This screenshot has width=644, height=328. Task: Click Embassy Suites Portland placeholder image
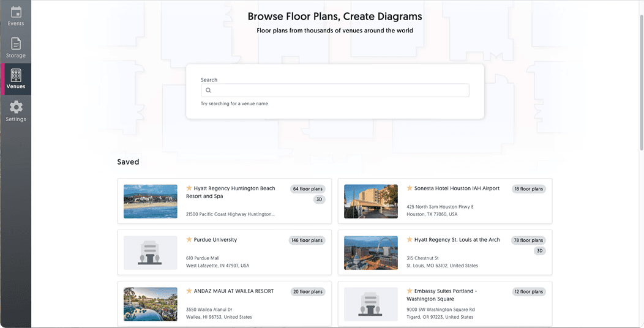[x=371, y=304]
